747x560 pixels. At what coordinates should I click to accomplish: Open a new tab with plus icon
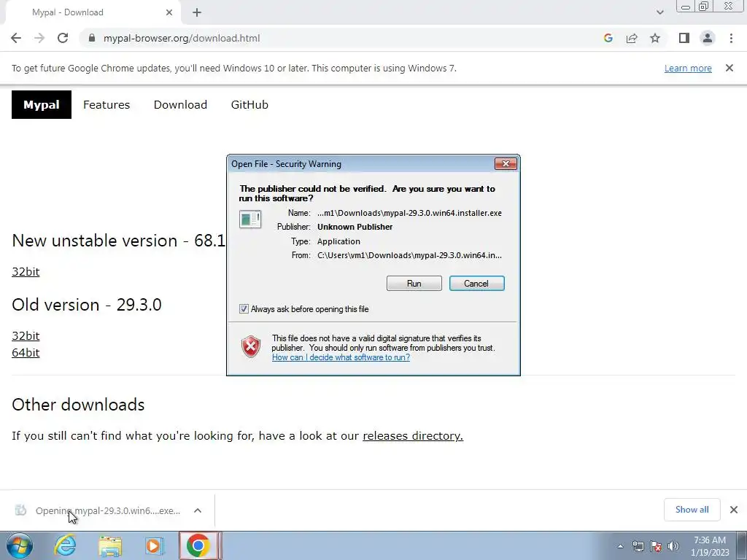[x=197, y=12]
